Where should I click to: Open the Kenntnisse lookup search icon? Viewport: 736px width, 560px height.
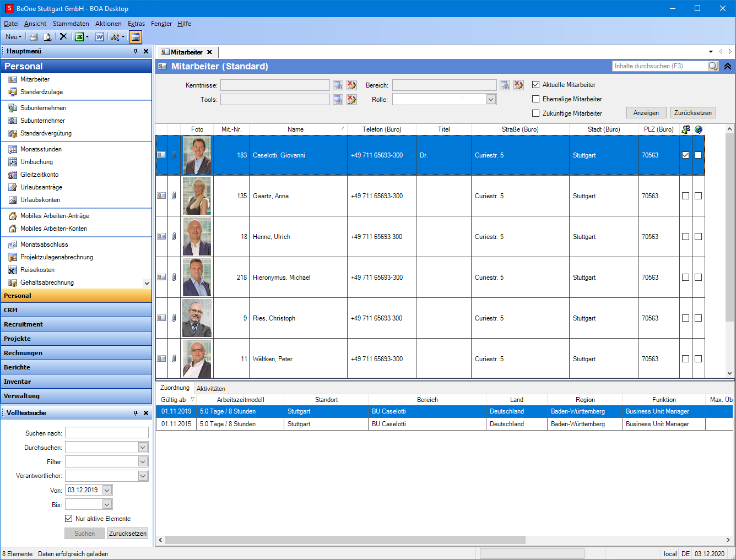(338, 85)
